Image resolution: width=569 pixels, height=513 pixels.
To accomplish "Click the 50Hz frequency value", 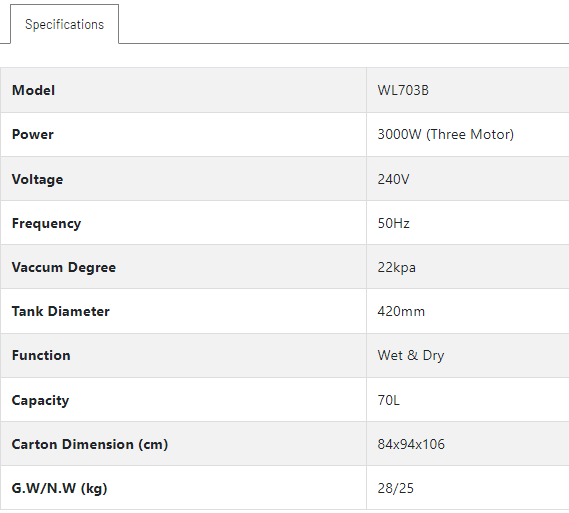I will [x=393, y=223].
